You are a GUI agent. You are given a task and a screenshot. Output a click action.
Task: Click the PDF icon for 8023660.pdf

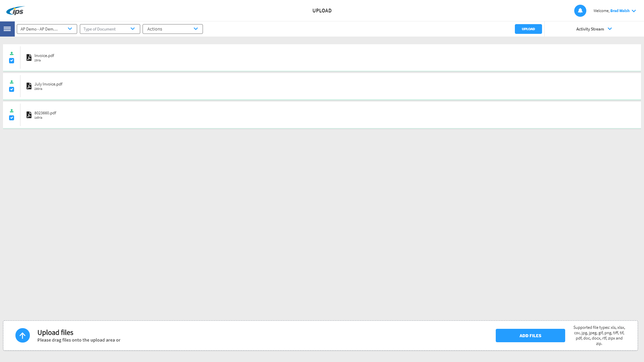click(29, 115)
